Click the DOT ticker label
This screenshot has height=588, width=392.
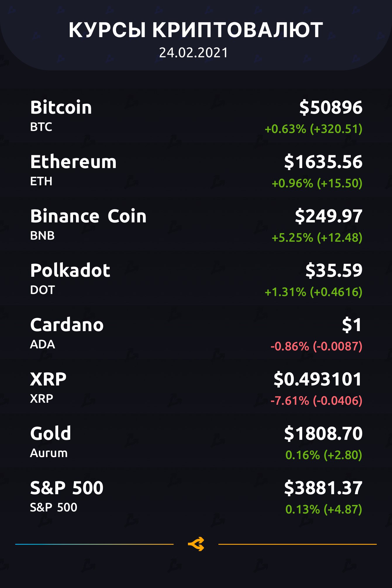[x=42, y=290]
